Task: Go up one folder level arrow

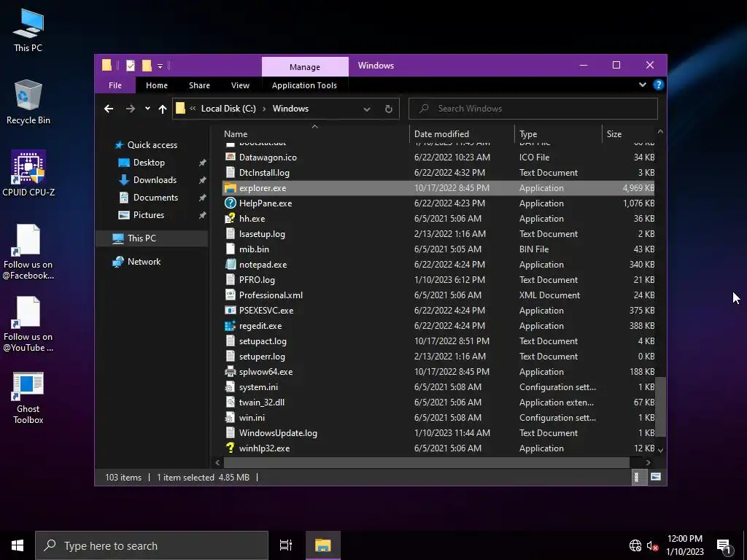Action: [163, 109]
